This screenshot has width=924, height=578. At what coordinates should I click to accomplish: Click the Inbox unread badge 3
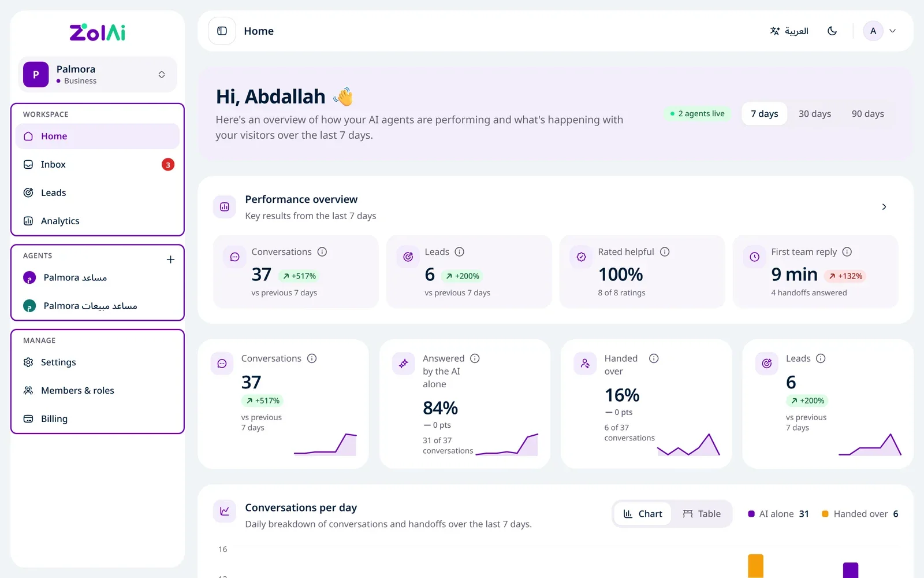click(x=168, y=165)
